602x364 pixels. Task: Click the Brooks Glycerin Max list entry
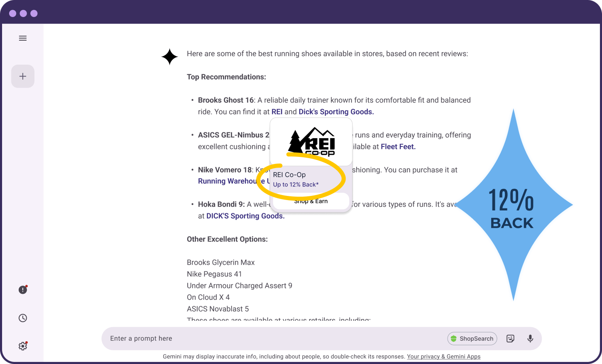(x=221, y=262)
